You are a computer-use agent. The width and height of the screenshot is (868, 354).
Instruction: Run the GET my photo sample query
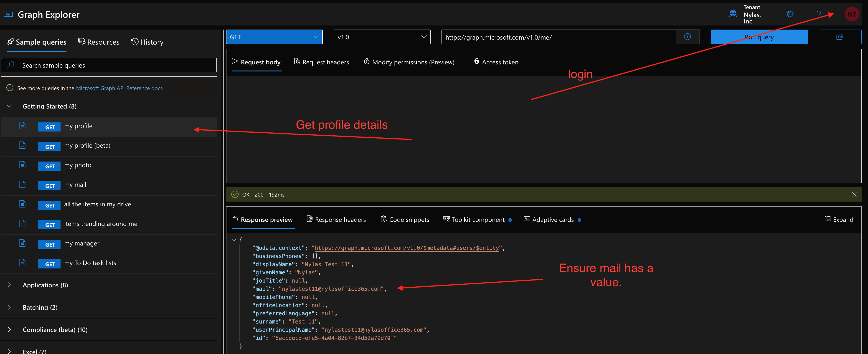click(x=109, y=166)
